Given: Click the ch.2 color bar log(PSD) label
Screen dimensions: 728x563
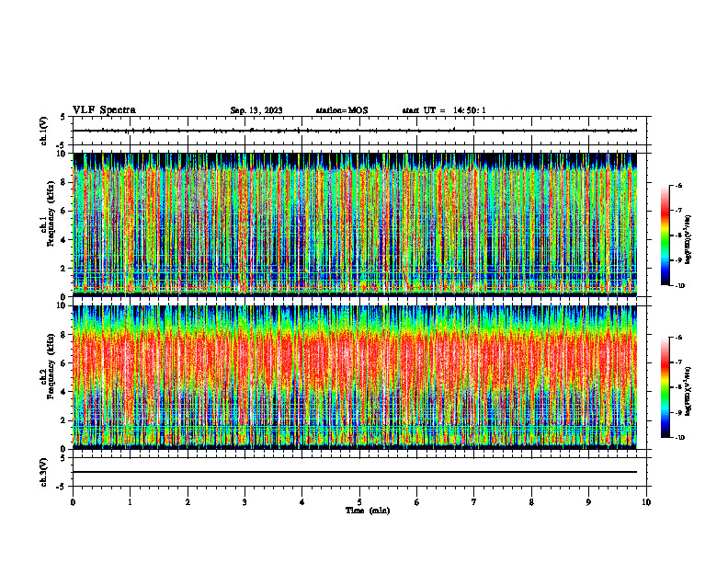Looking at the screenshot, I should point(689,391).
